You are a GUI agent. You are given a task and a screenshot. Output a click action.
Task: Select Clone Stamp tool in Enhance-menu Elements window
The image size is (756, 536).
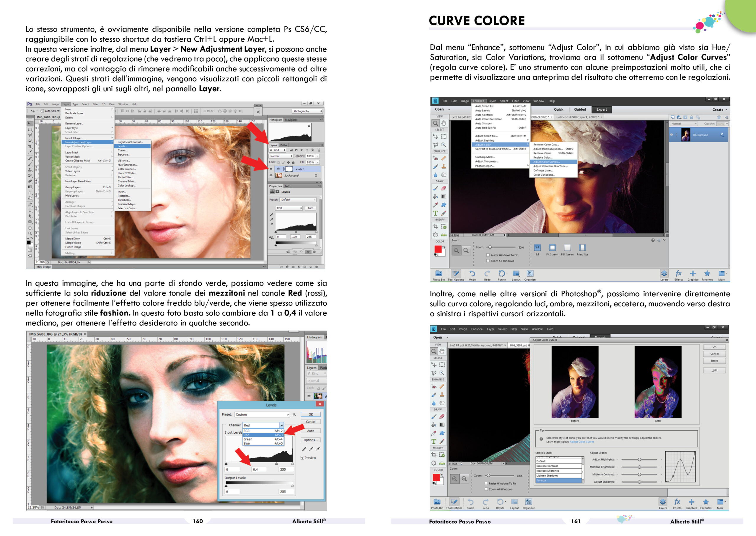(444, 167)
